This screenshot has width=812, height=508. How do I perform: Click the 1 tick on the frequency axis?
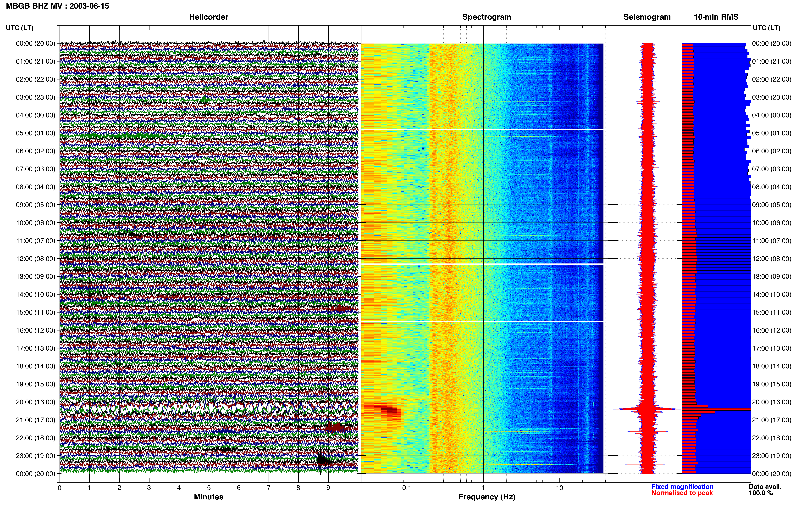(x=483, y=488)
